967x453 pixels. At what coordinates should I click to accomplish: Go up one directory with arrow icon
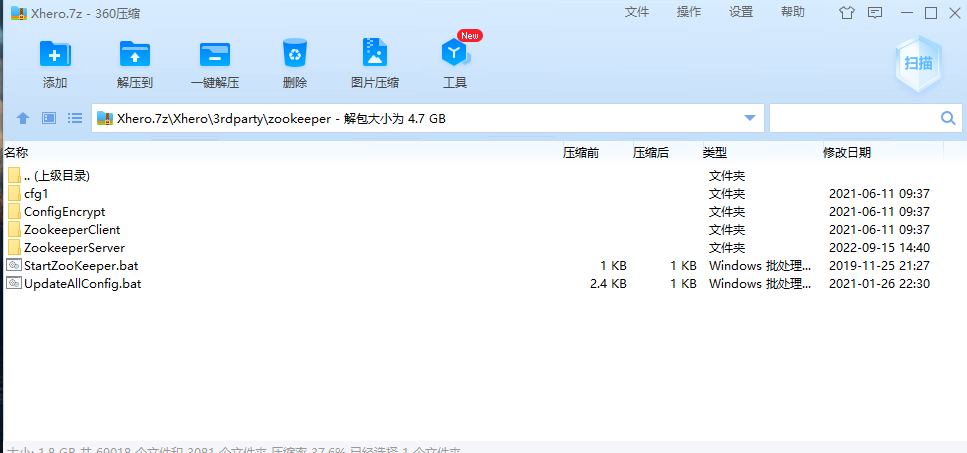coord(23,118)
